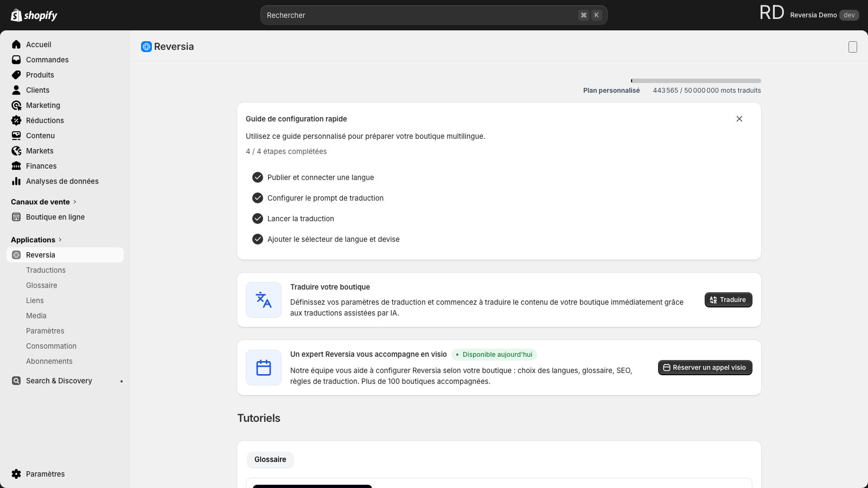Click the Search & Discovery app icon
Viewport: 868px width, 488px height.
coord(16,381)
